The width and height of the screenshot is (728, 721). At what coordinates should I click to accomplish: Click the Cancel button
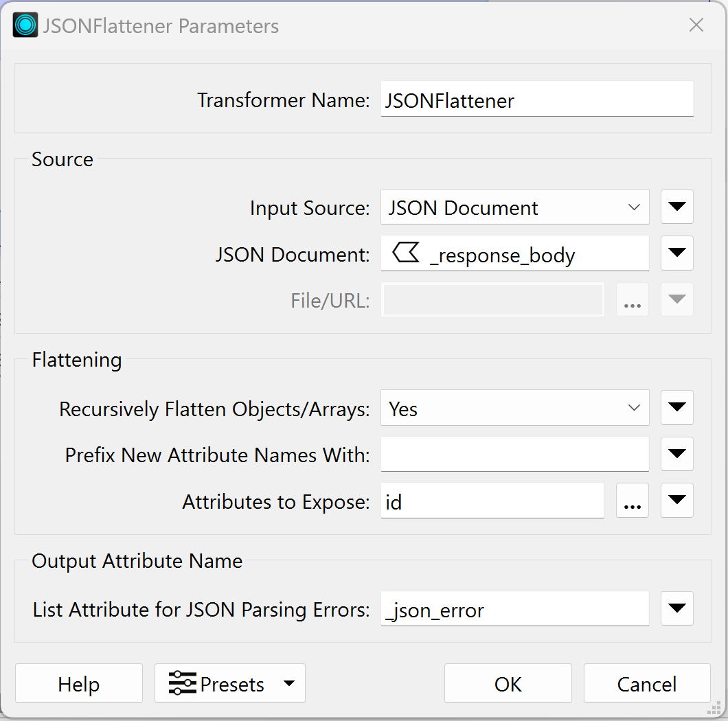pos(646,684)
